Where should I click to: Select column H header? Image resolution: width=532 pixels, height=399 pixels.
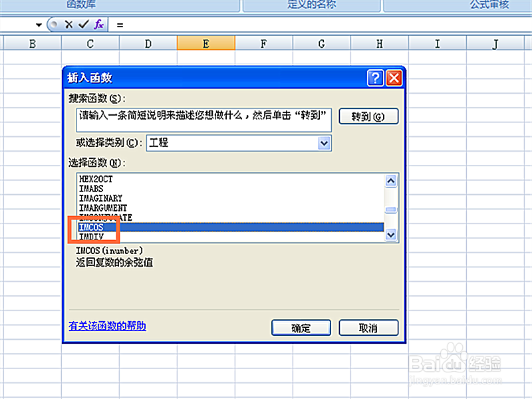click(380, 43)
